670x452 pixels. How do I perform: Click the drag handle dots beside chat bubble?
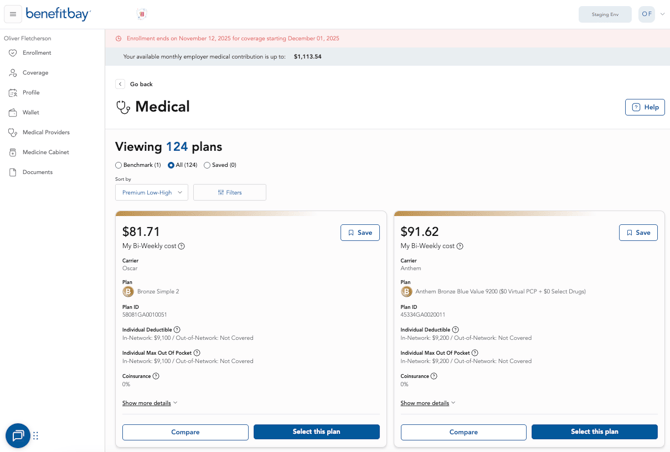coord(36,436)
